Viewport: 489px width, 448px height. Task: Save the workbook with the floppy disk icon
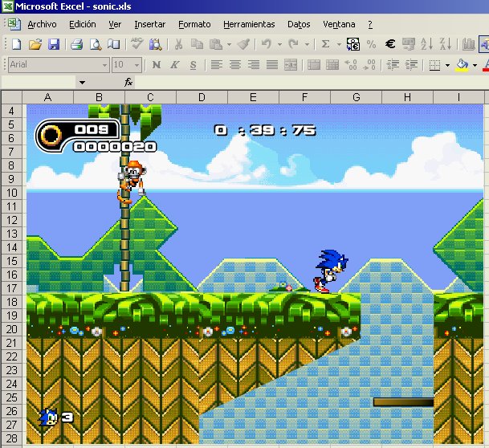coord(54,44)
